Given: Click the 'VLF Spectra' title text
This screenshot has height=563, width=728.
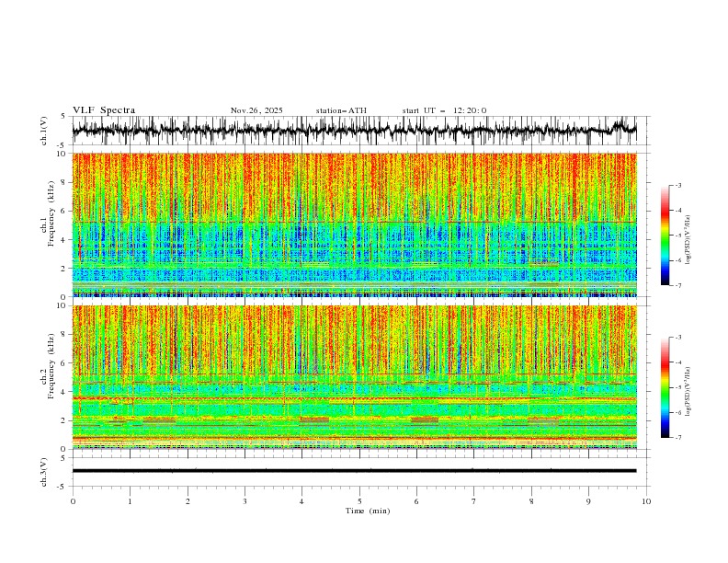Looking at the screenshot, I should [x=104, y=110].
